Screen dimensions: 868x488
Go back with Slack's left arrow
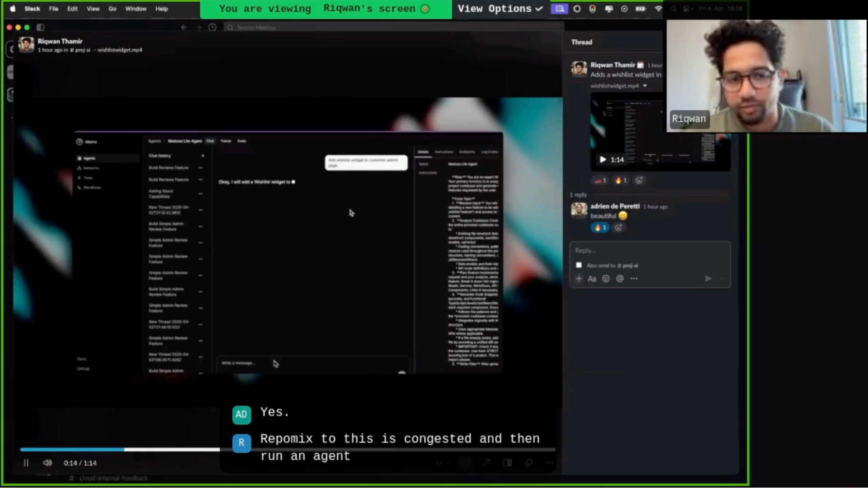pyautogui.click(x=184, y=27)
